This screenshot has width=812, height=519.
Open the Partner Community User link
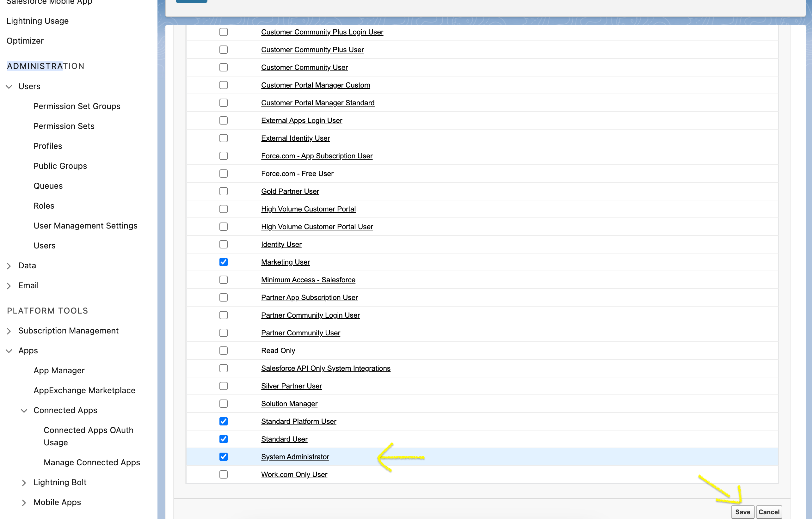pos(300,333)
